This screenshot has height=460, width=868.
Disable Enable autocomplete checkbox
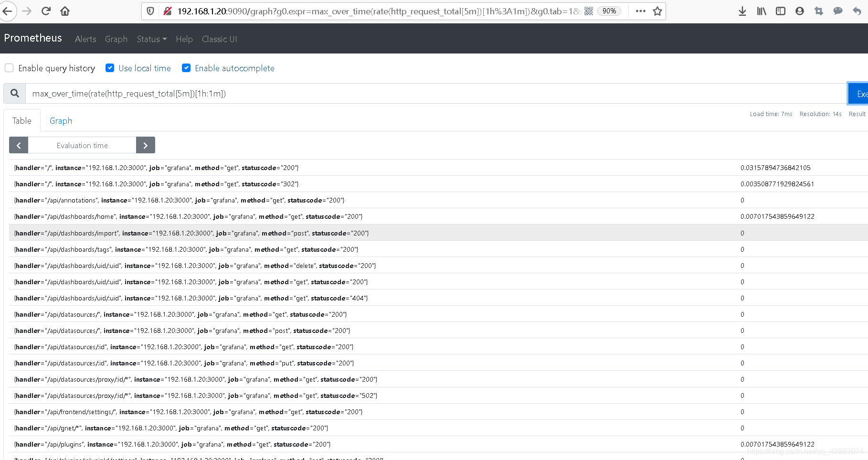[186, 68]
